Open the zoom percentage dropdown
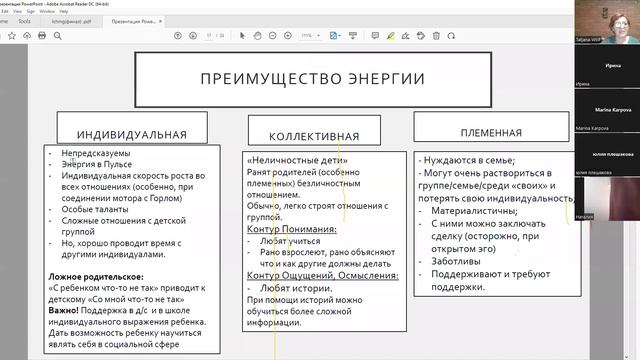The image size is (640, 360). pos(319,36)
